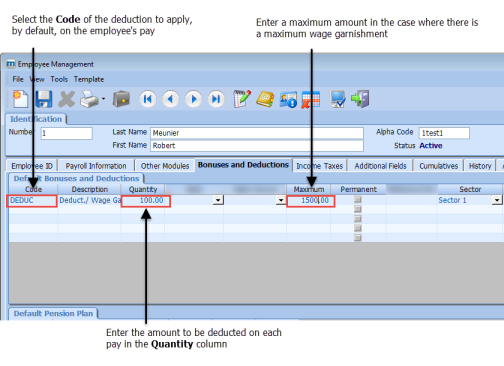Screen dimensions: 504x366
Task: Click the Last Name field Meunier
Action: pos(257,133)
